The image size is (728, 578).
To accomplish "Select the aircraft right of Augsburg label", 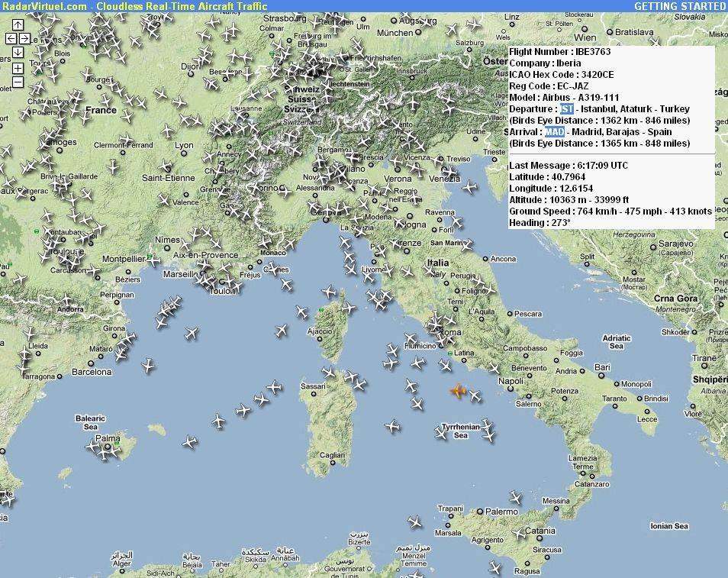I will (451, 30).
